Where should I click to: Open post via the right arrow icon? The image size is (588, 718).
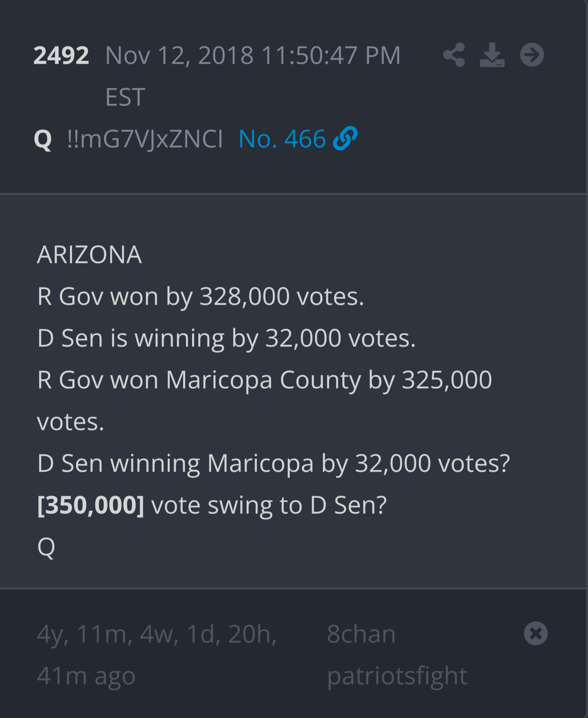532,55
